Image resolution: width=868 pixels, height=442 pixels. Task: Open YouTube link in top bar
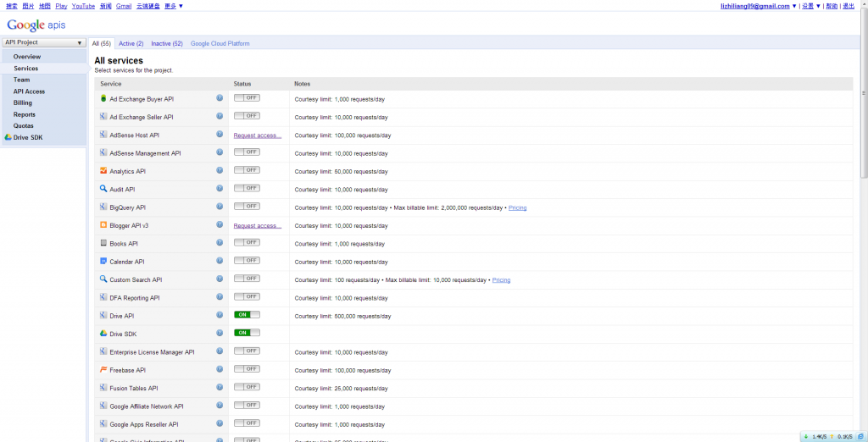[x=84, y=6]
